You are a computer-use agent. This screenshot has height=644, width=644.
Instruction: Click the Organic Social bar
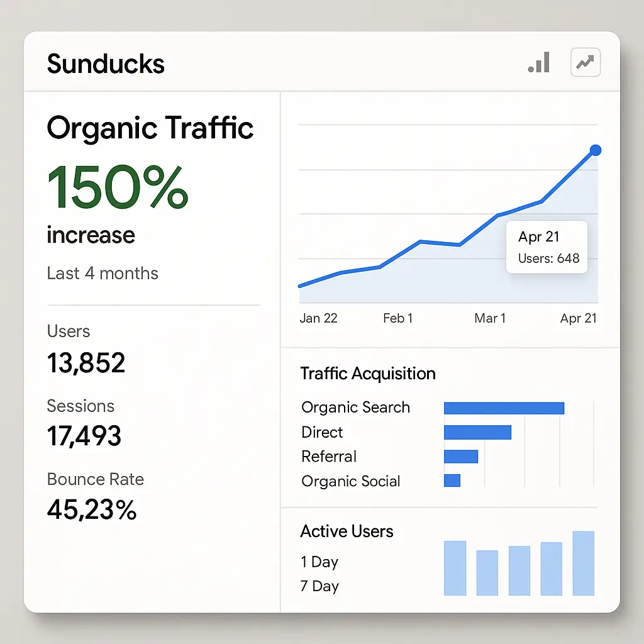click(452, 480)
